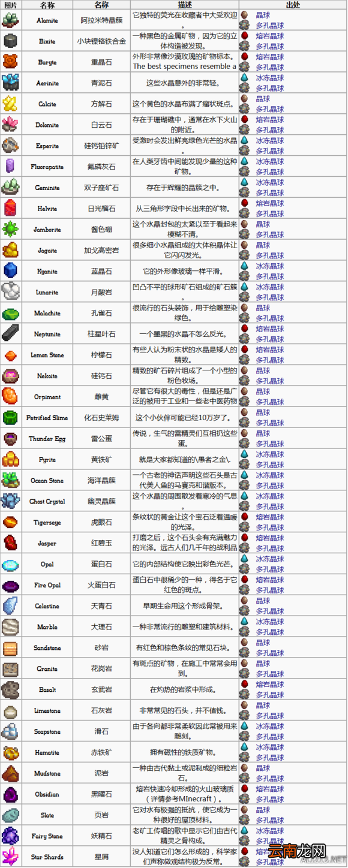
Task: Open the 多孔晶球 link in Calcite row
Action: click(x=270, y=109)
